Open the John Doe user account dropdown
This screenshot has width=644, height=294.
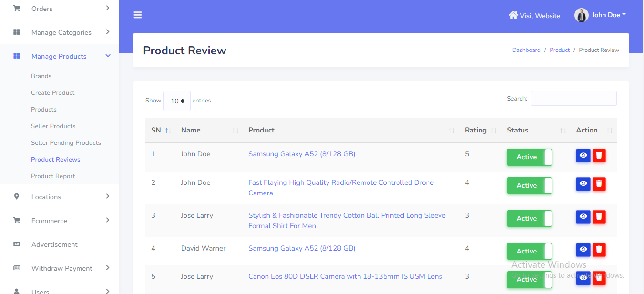pyautogui.click(x=600, y=15)
